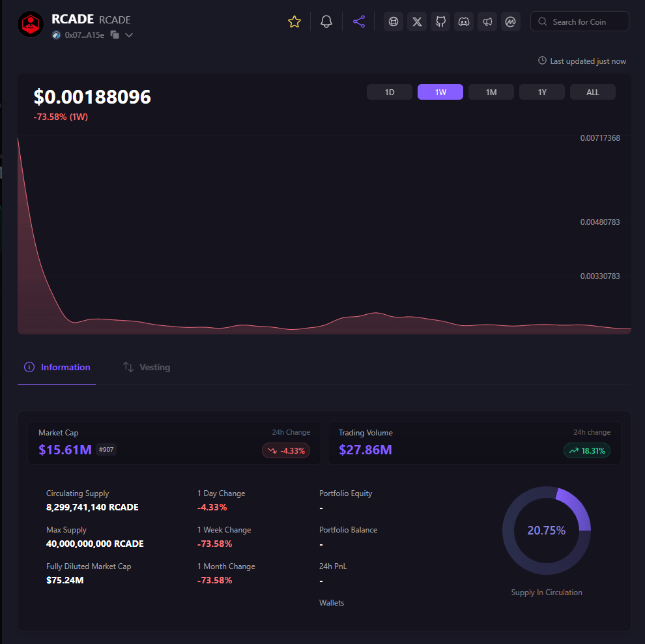Click the -4.33% market cap change badge
Screen dimensions: 645x644
coord(286,450)
